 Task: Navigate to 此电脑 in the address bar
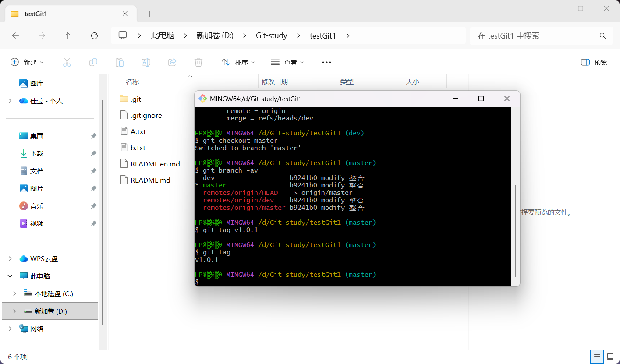163,36
